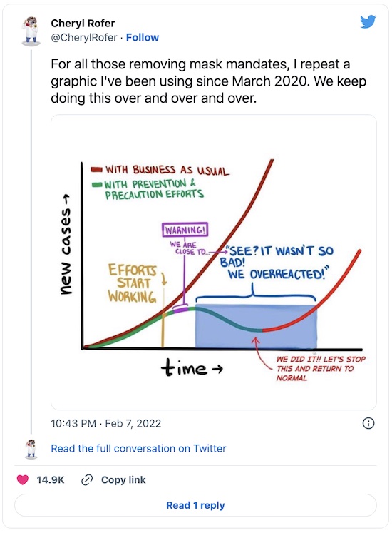Image resolution: width=392 pixels, height=533 pixels.
Task: Read the full conversation on Twitter
Action: click(138, 448)
